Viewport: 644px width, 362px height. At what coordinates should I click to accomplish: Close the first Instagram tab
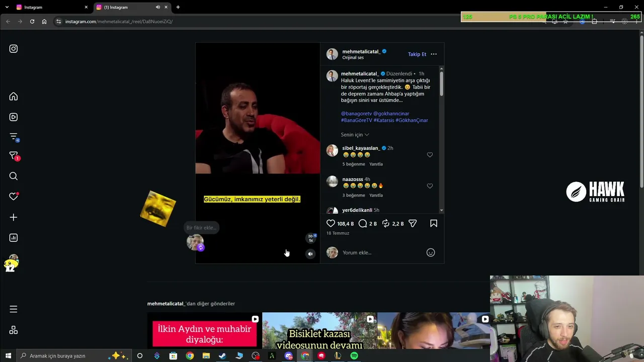pyautogui.click(x=86, y=7)
